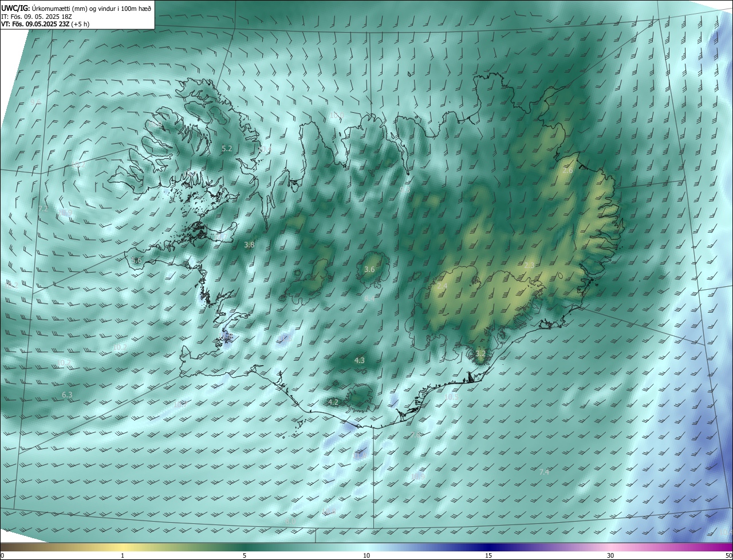Click the 7.4 value over the southeast ocean
This screenshot has width=733, height=560.
[544, 472]
